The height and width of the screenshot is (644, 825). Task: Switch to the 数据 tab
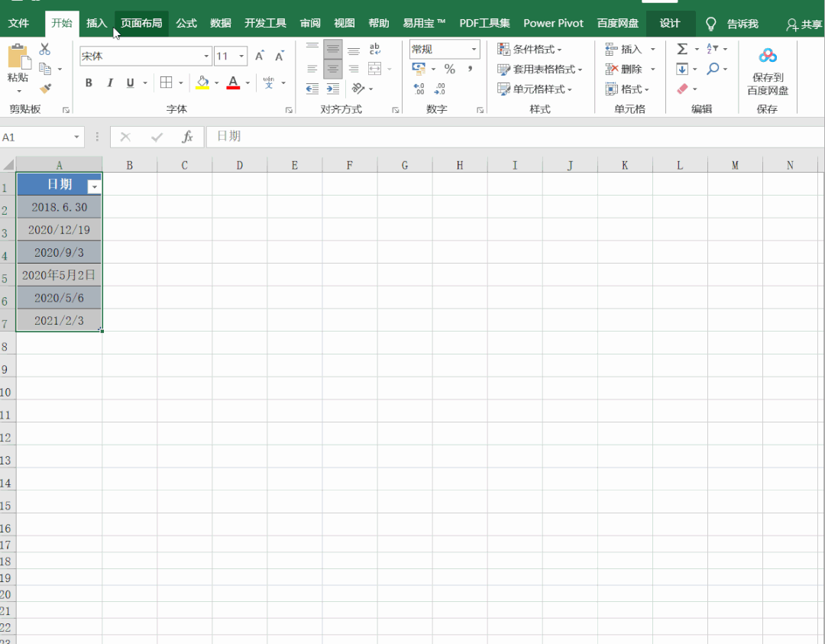[221, 23]
